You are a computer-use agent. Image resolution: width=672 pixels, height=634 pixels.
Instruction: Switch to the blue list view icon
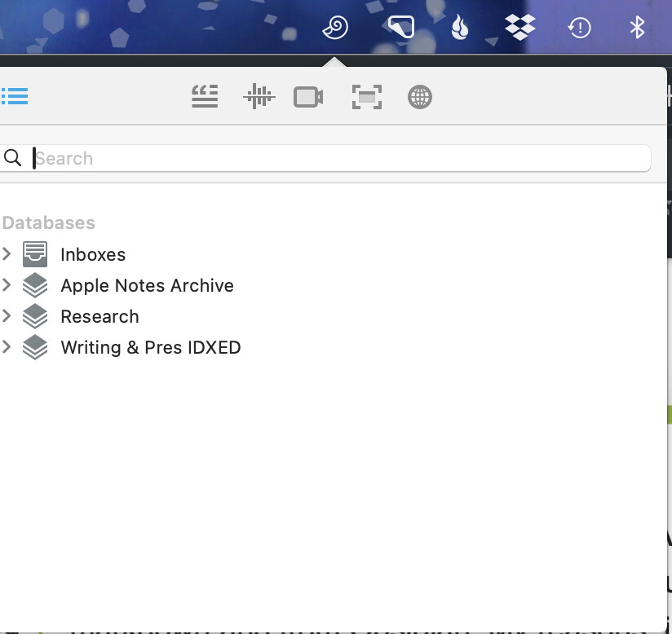15,96
